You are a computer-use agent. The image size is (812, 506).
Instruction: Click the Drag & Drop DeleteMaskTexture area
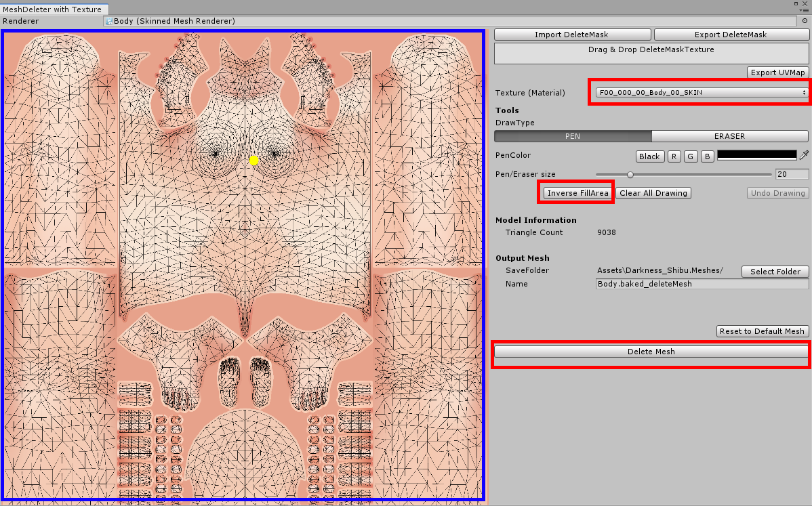point(651,54)
